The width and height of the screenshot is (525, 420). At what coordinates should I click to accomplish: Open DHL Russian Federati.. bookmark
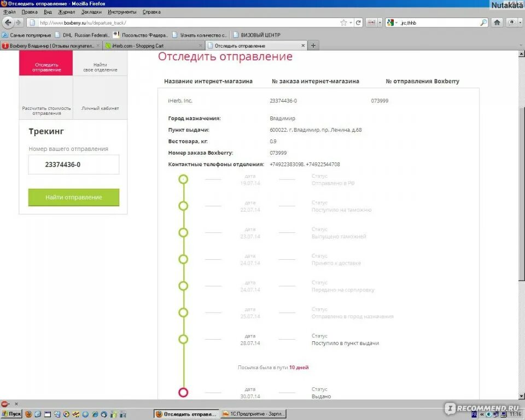(82, 35)
